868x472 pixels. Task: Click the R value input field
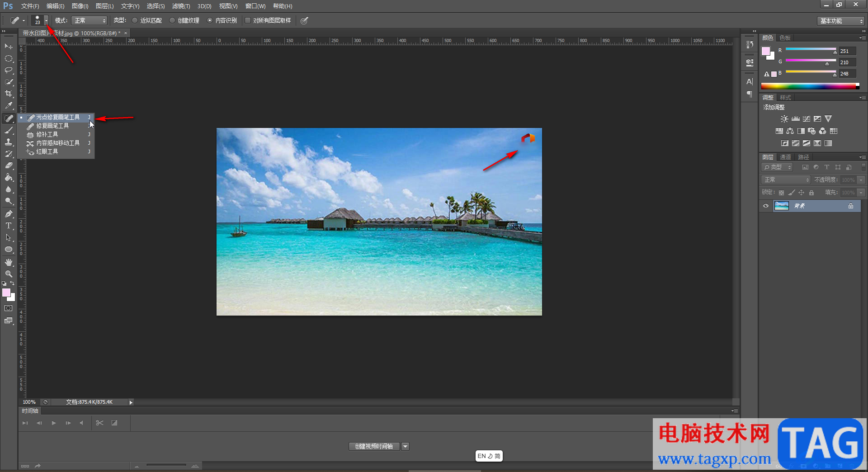[x=848, y=51]
